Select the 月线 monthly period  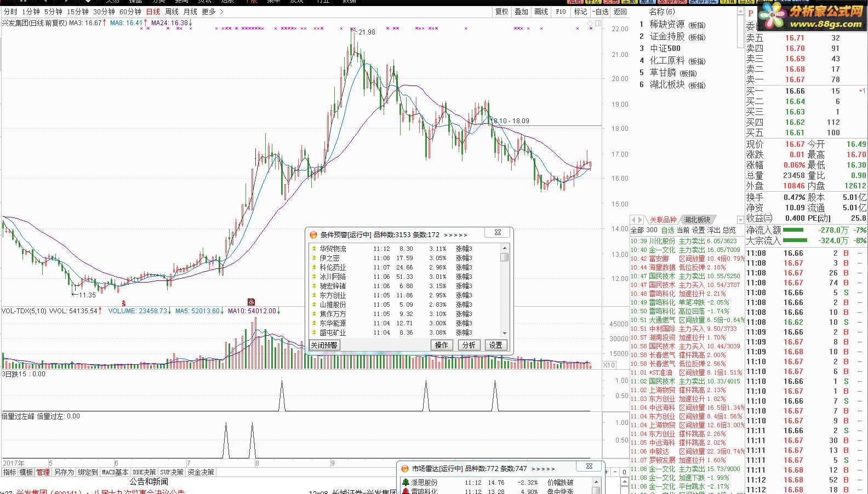click(x=190, y=12)
